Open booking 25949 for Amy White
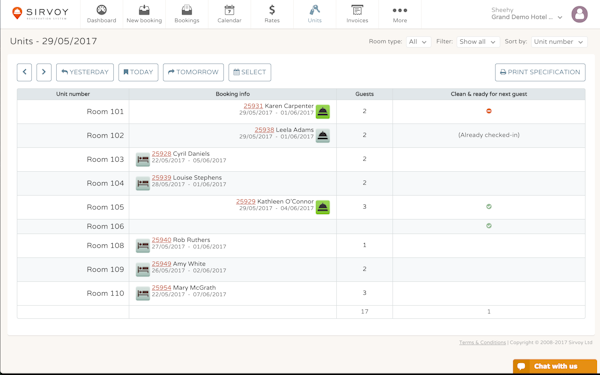This screenshot has height=375, width=600. tap(161, 264)
